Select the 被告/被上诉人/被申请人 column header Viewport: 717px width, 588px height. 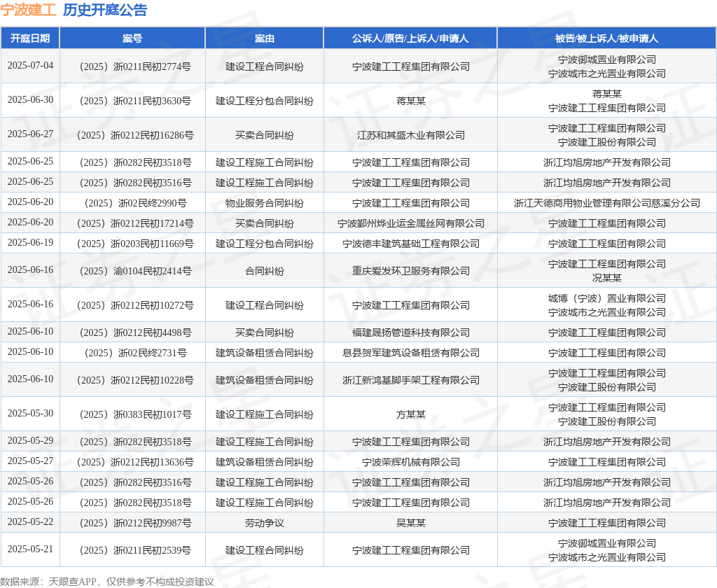[x=607, y=38]
